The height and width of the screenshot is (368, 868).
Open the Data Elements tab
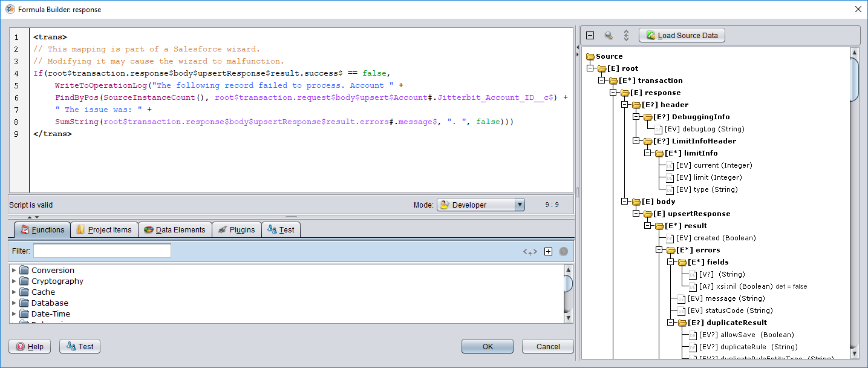pos(175,230)
